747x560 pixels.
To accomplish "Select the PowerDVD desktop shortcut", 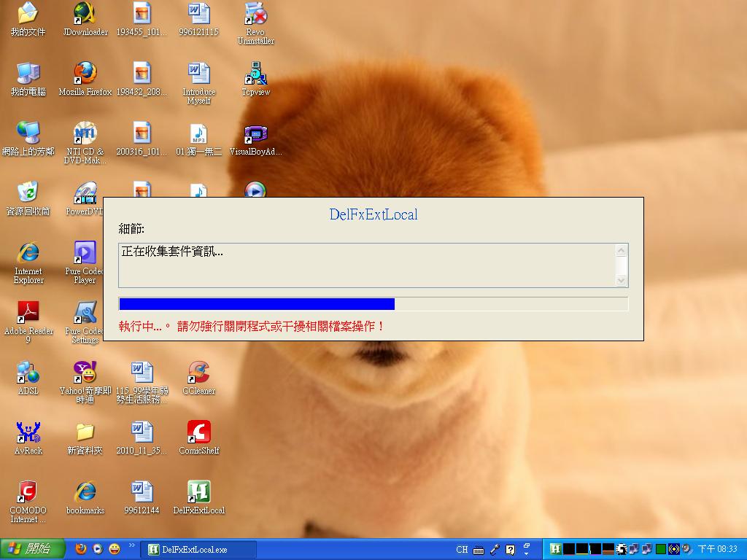I will click(x=85, y=199).
